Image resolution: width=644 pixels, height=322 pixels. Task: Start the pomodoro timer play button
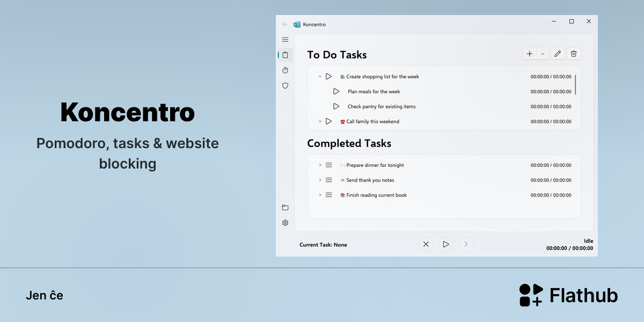coord(446,244)
